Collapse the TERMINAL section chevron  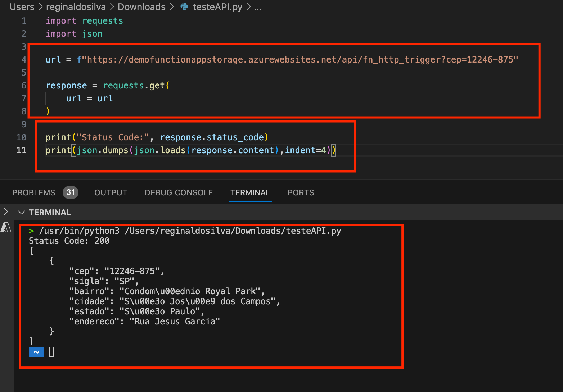point(22,212)
